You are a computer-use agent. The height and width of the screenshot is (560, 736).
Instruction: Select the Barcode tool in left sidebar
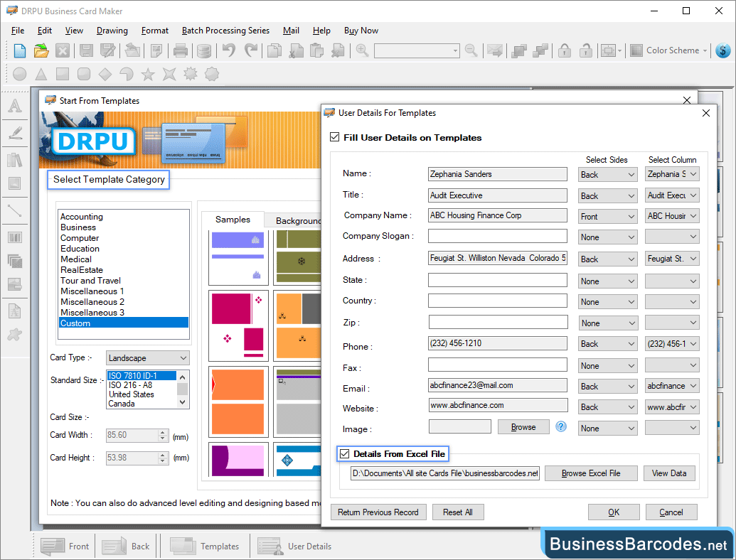point(15,237)
